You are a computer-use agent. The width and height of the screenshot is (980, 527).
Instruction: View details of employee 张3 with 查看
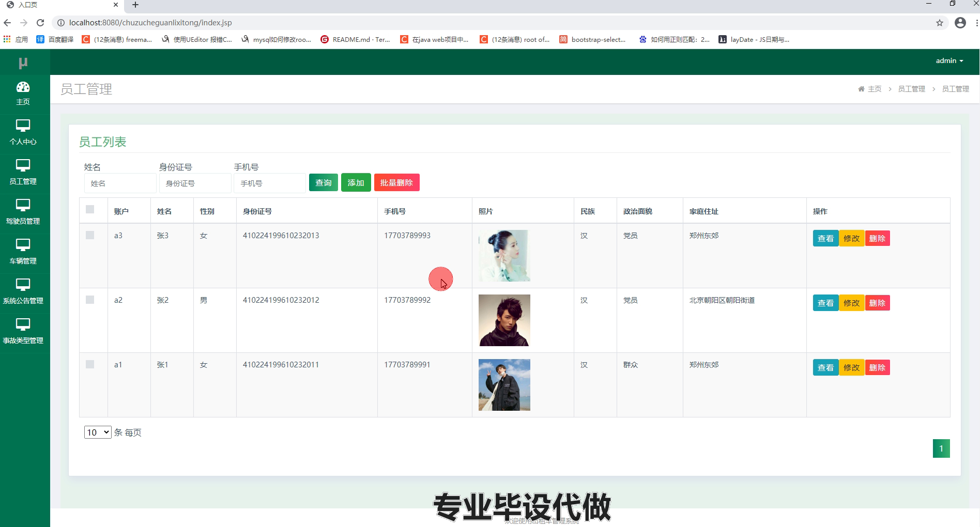click(825, 238)
